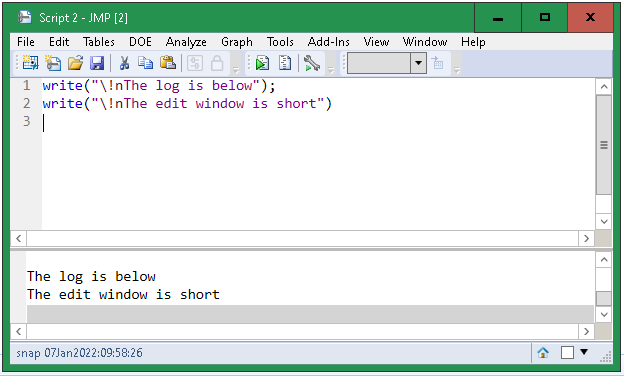Open the status bar window-list dropdown arrow
Viewport: 624px width, 376px height.
(584, 352)
